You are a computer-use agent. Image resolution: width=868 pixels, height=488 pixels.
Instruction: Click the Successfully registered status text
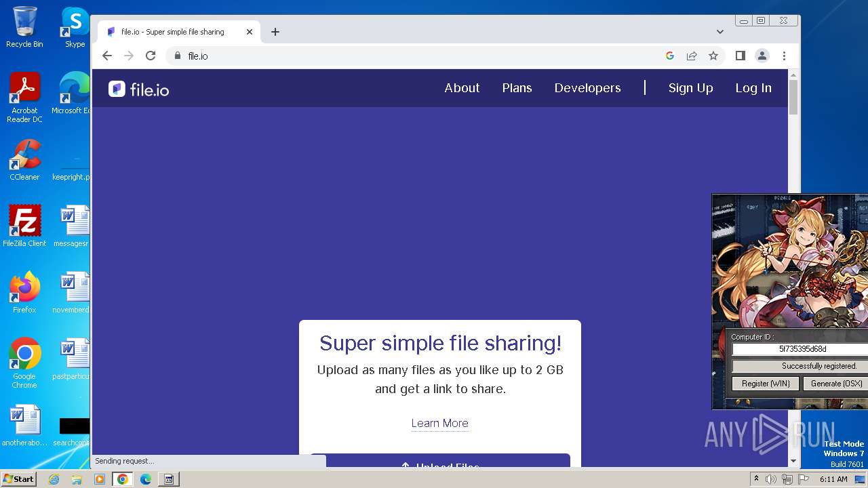tap(819, 366)
